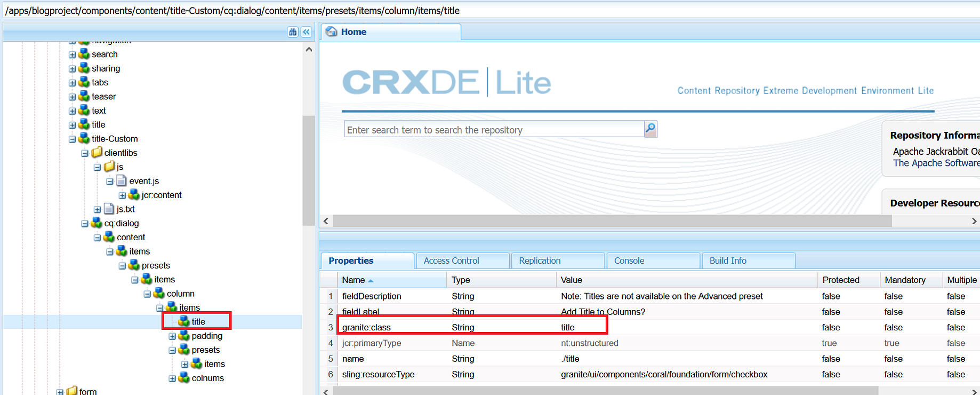The height and width of the screenshot is (395, 980).
Task: Select the presets node under column items
Action: tap(206, 350)
